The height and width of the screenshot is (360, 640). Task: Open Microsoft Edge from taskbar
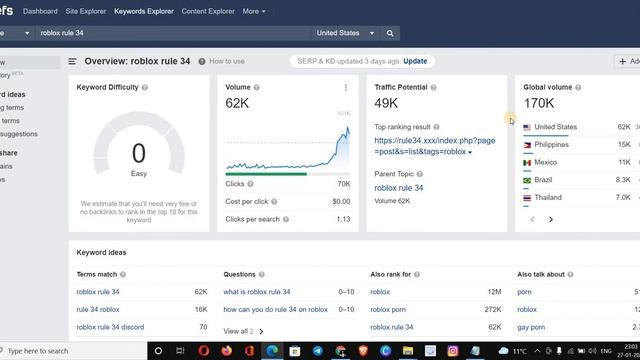coord(272,351)
